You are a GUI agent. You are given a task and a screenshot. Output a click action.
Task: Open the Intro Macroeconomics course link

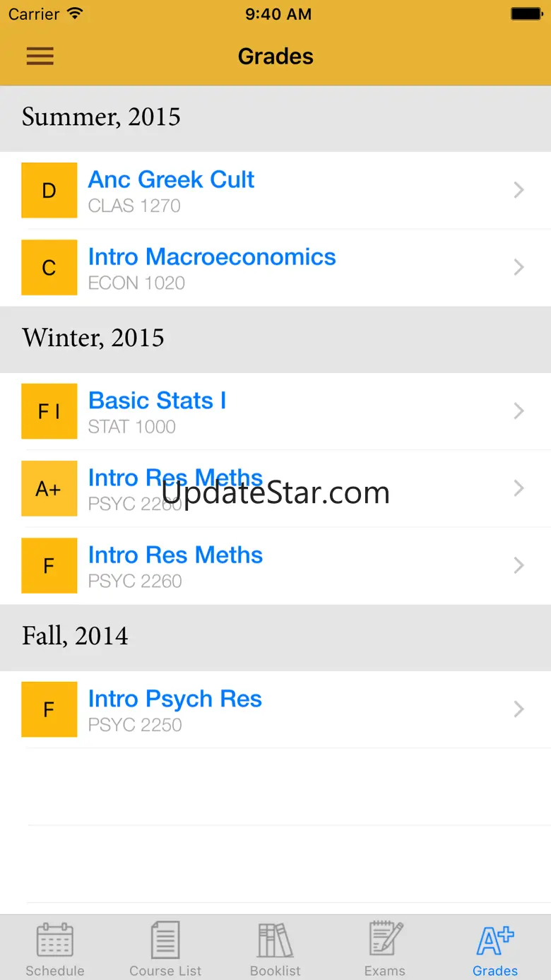click(212, 256)
